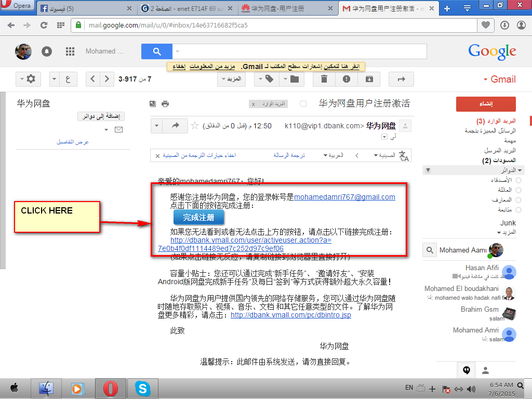Select the المعارف circle radio

[x=518, y=200]
